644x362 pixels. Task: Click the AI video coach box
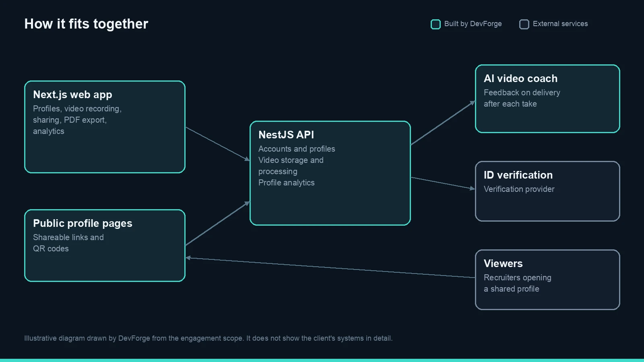pyautogui.click(x=547, y=99)
